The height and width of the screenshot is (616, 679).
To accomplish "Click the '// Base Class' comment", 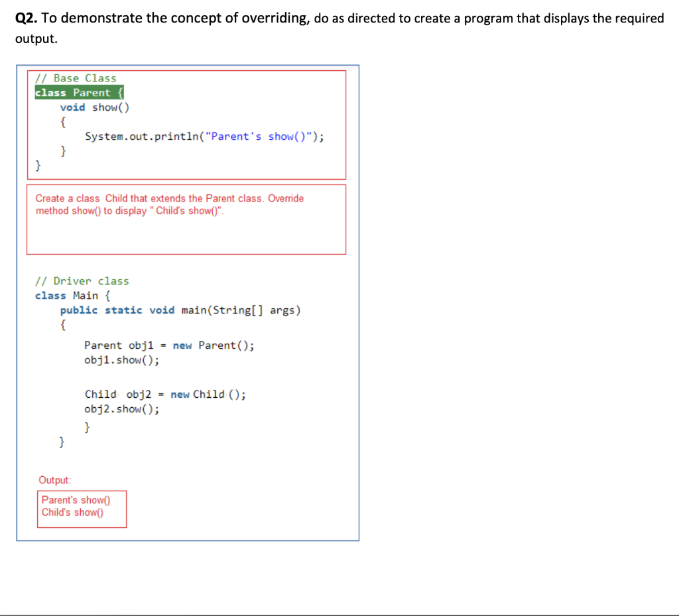I will [x=75, y=78].
